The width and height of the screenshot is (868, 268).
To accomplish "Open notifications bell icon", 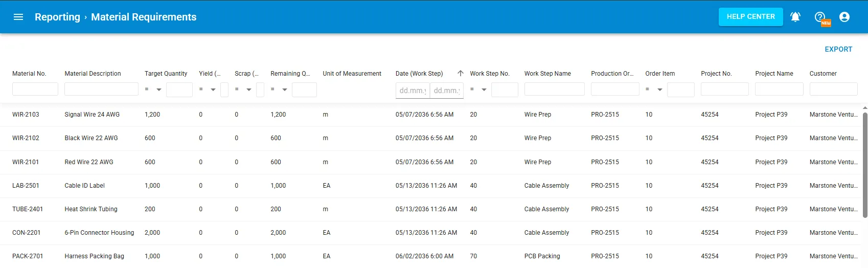I will pos(795,17).
